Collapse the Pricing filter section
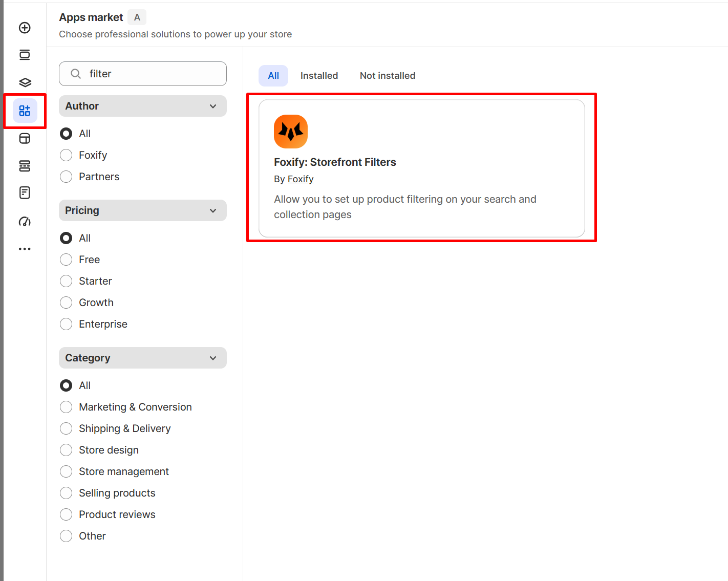The height and width of the screenshot is (581, 728). pyautogui.click(x=143, y=210)
